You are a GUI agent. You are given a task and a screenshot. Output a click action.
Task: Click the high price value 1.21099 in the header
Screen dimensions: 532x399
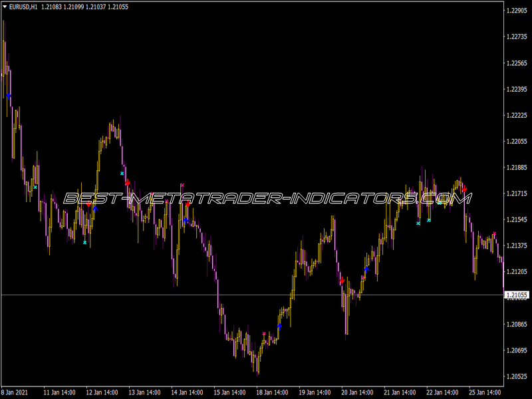[74, 7]
